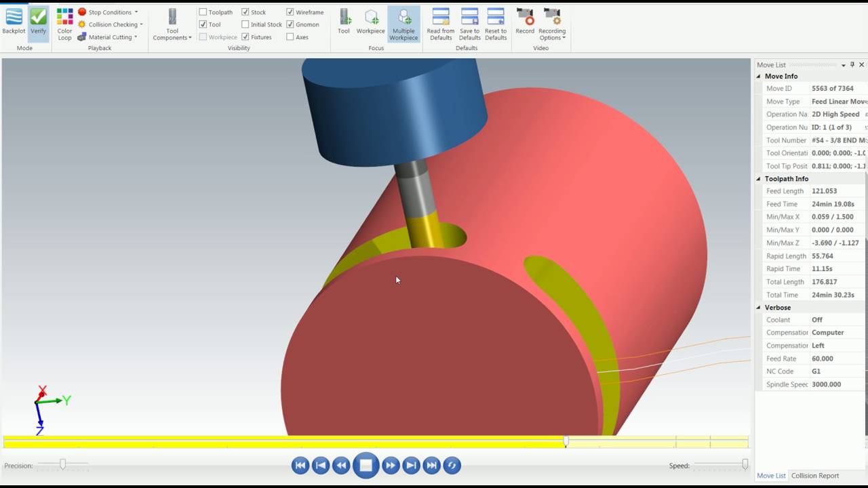Screen dimensions: 868x488
Task: Click the rewind playback button
Action: [341, 465]
